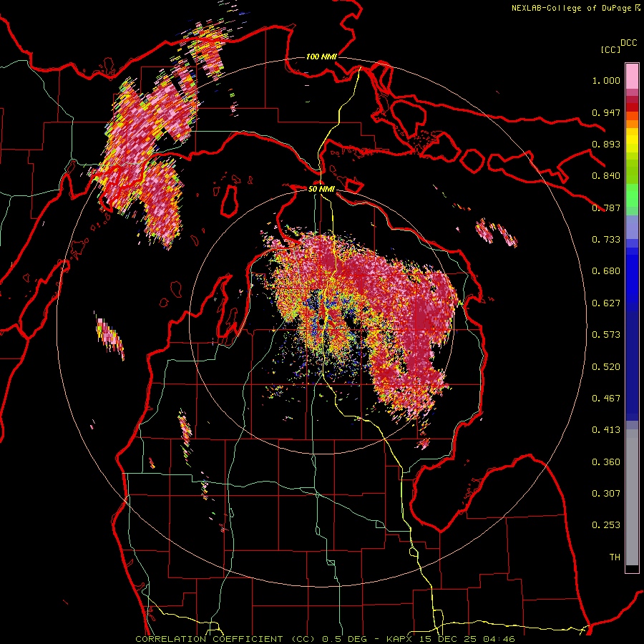Screen dimensions: 644x644
Task: Click the 50 NMI range ring label
Action: tap(321, 189)
